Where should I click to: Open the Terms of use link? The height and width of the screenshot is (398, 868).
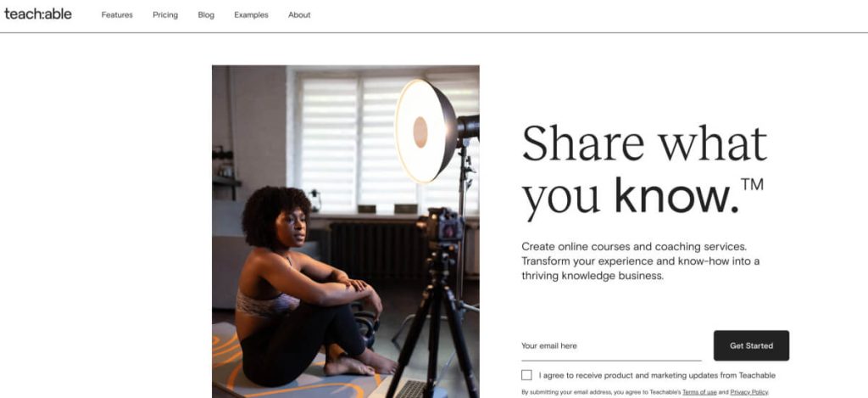(x=699, y=392)
